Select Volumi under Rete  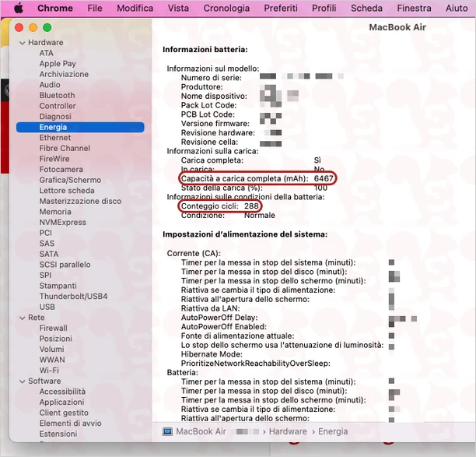coord(52,349)
